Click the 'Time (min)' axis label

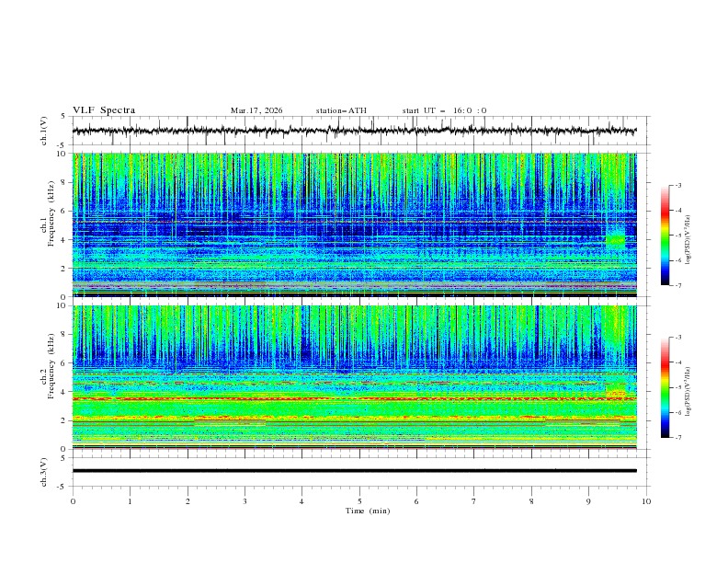(368, 511)
